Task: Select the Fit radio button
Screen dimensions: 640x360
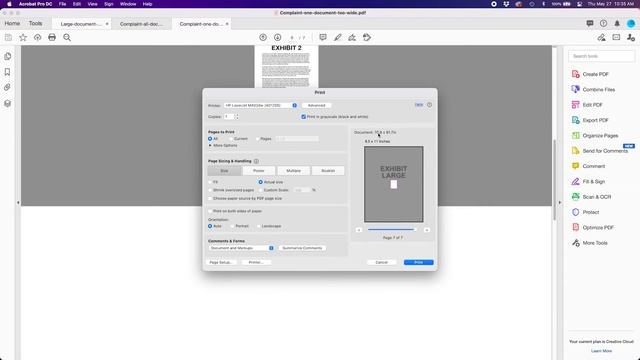Action: [210, 182]
